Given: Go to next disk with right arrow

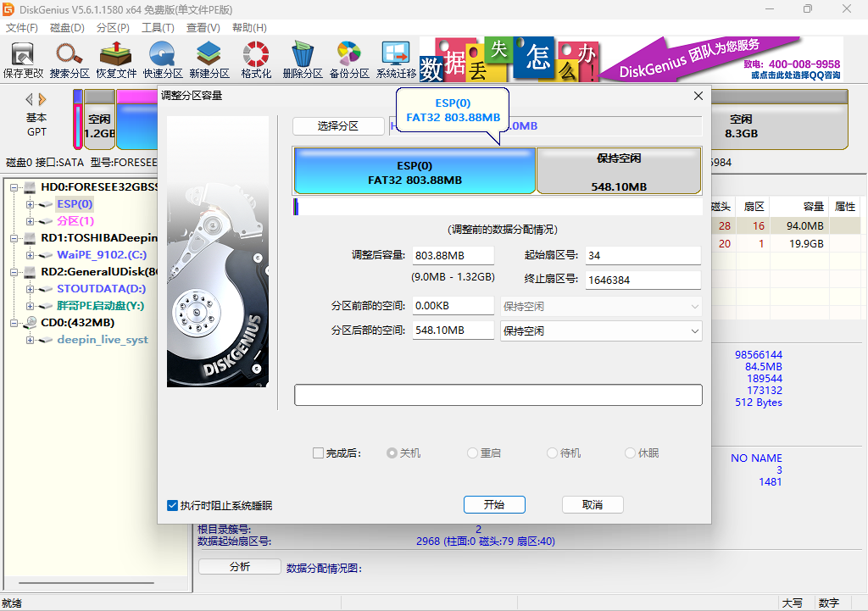Looking at the screenshot, I should coord(42,100).
